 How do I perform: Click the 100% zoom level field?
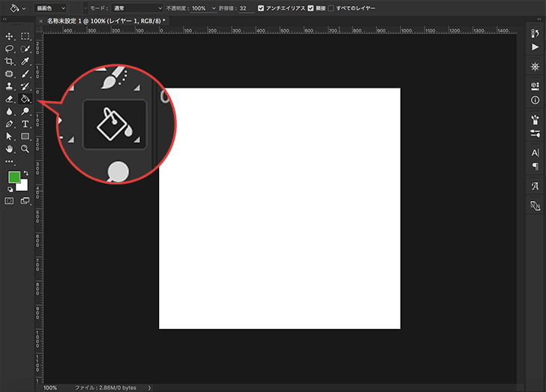click(x=50, y=388)
